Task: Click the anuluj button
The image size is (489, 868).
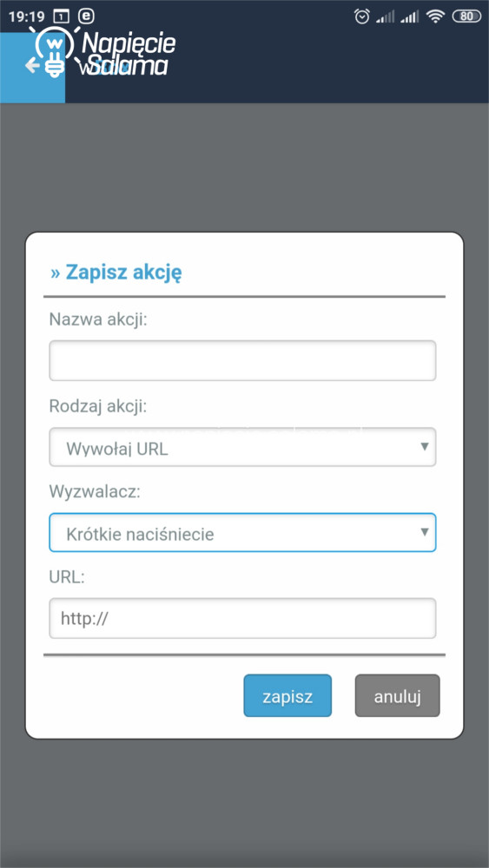Action: (x=397, y=695)
